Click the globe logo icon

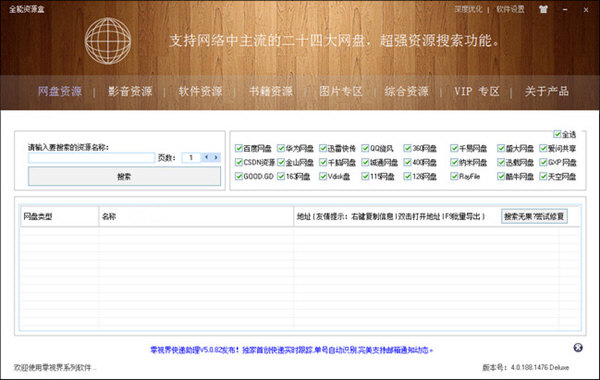108,41
